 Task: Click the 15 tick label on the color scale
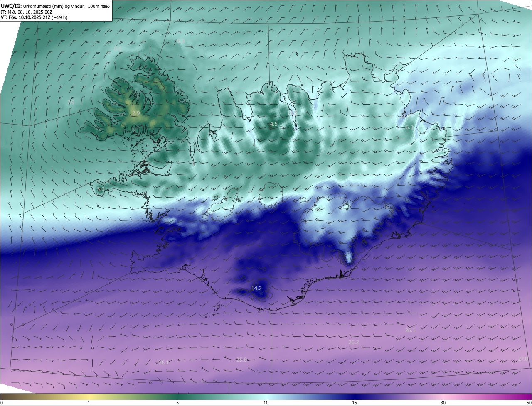pyautogui.click(x=355, y=403)
